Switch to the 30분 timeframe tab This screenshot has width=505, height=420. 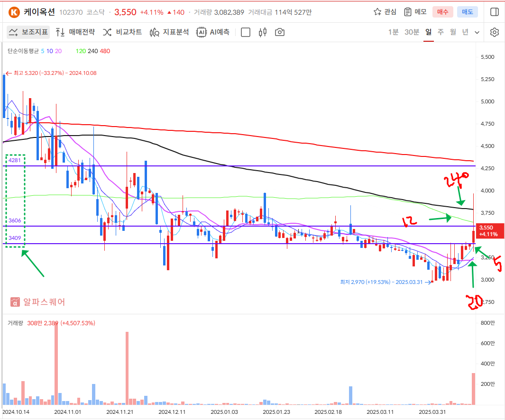[x=412, y=32]
